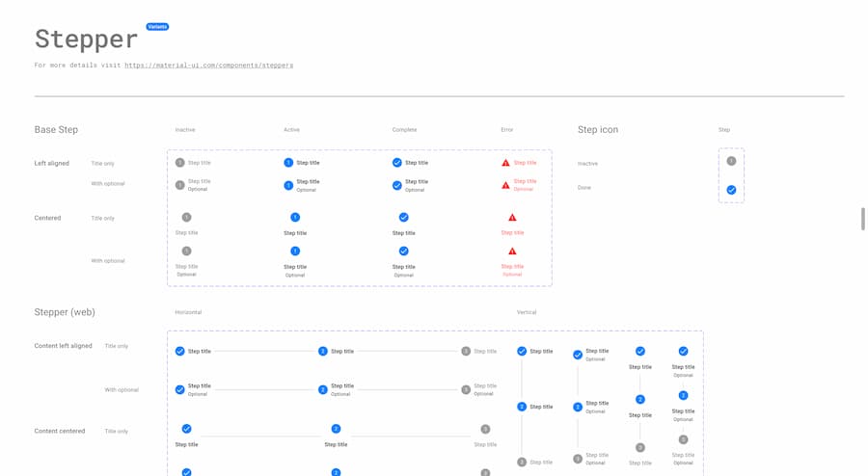Click inactive gray icon in Left aligned With optional row

click(x=180, y=184)
